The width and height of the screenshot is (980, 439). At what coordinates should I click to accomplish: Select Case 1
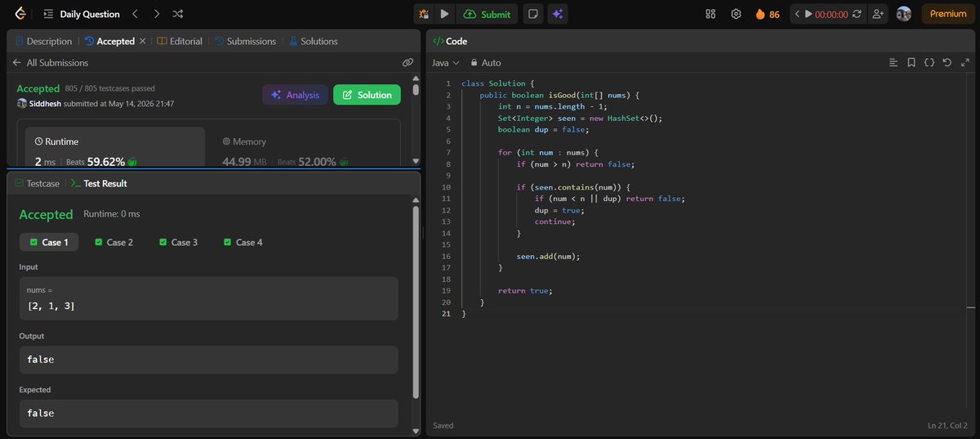[x=49, y=242]
